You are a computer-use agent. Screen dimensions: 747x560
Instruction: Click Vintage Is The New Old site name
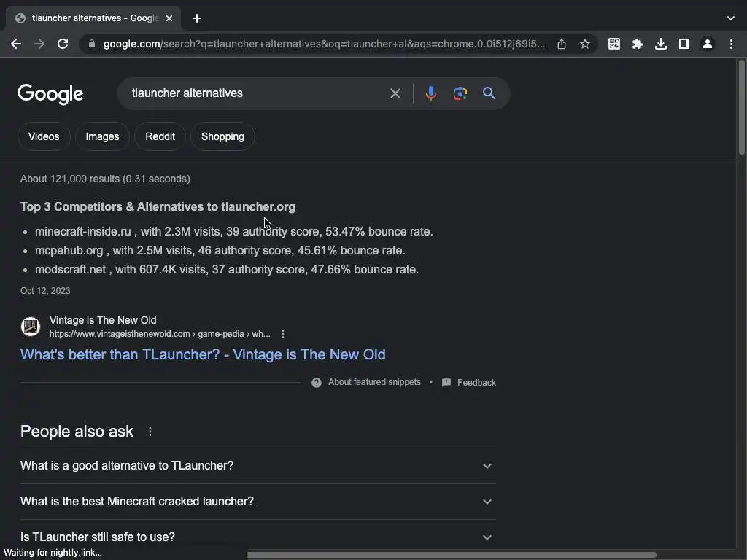coord(103,320)
